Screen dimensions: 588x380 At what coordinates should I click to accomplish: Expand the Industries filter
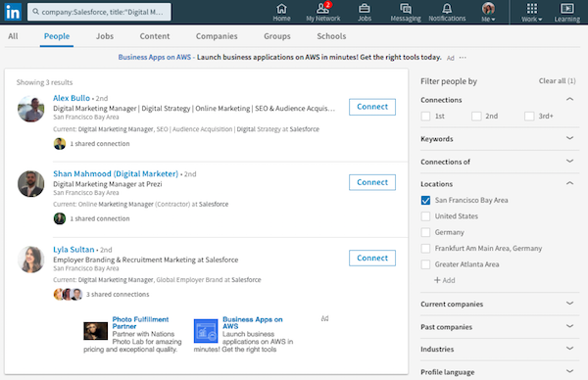[x=569, y=349]
